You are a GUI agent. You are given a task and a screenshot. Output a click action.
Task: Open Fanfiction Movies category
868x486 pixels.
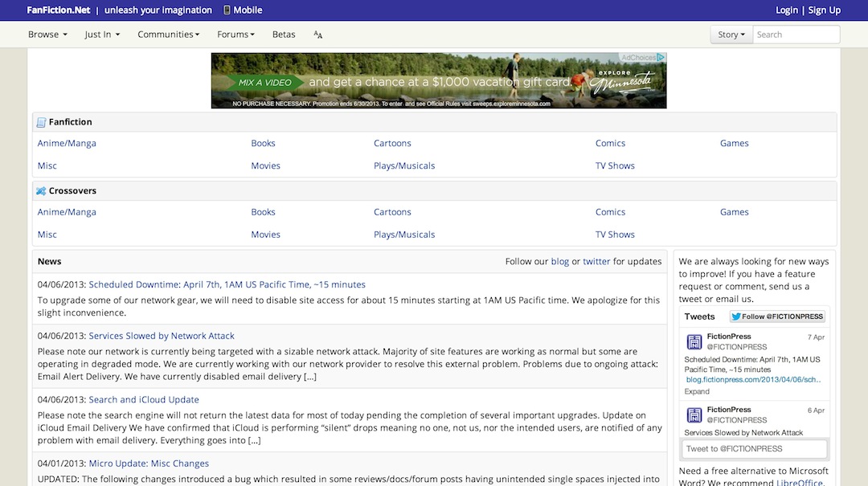[265, 166]
